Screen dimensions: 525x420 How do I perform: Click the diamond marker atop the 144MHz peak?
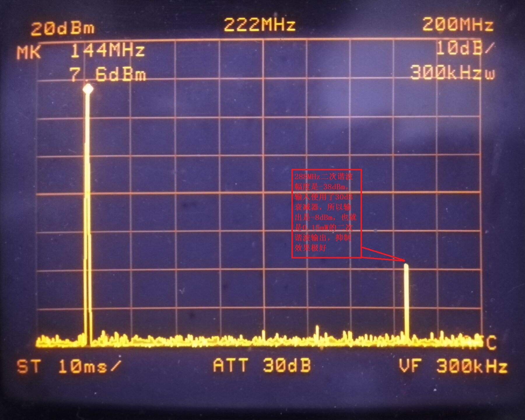(88, 89)
